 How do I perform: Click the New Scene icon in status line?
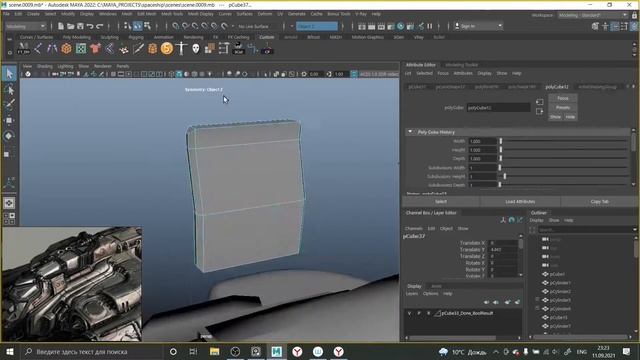click(61, 26)
